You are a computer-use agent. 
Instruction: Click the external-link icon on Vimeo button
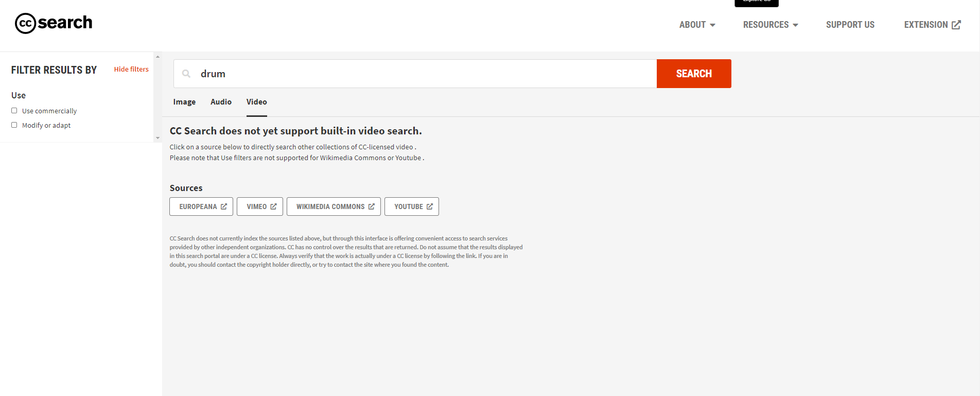(x=273, y=206)
